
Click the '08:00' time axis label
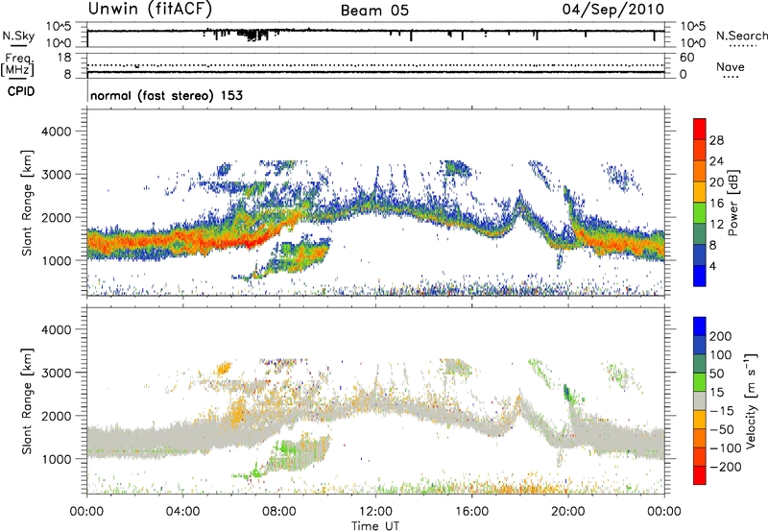pos(279,512)
